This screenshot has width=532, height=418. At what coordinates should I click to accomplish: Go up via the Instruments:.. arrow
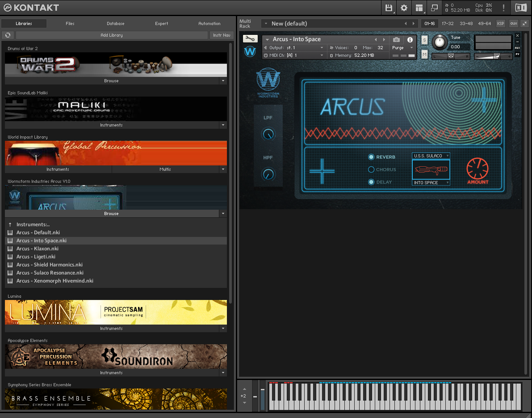coord(10,224)
